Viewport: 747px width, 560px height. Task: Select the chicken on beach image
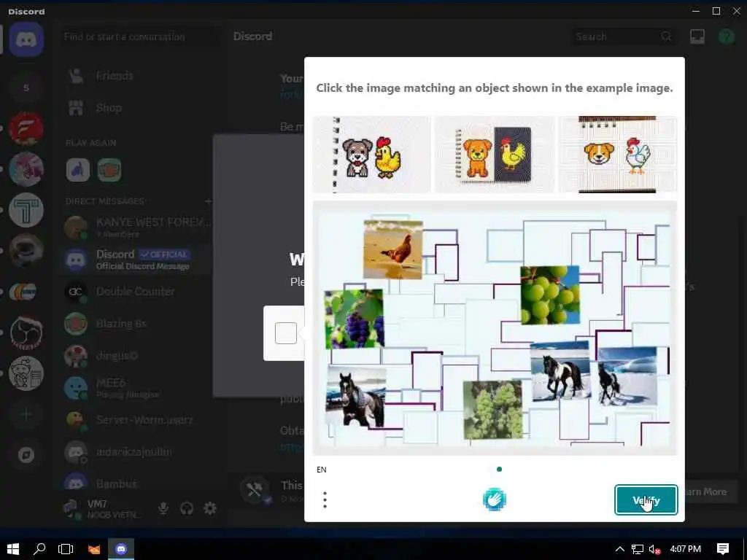point(393,249)
